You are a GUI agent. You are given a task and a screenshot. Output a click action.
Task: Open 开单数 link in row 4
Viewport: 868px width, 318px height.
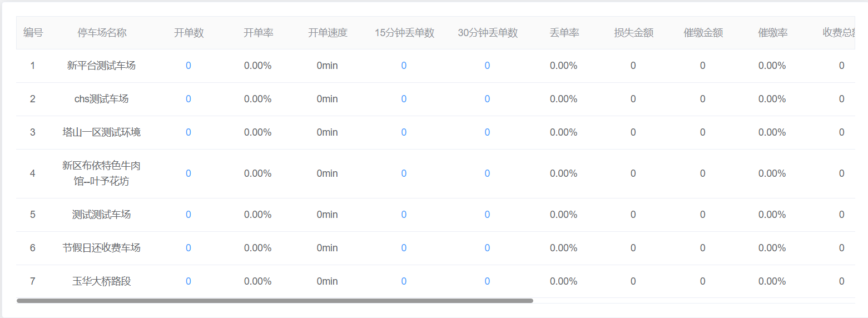point(189,173)
